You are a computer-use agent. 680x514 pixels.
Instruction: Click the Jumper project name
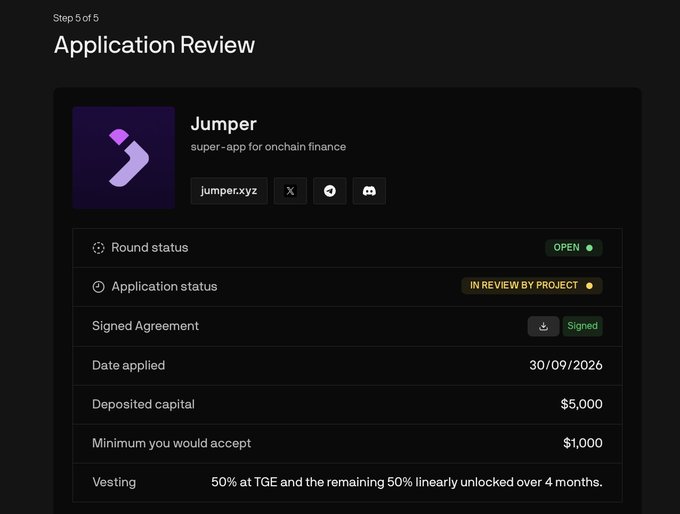(224, 124)
